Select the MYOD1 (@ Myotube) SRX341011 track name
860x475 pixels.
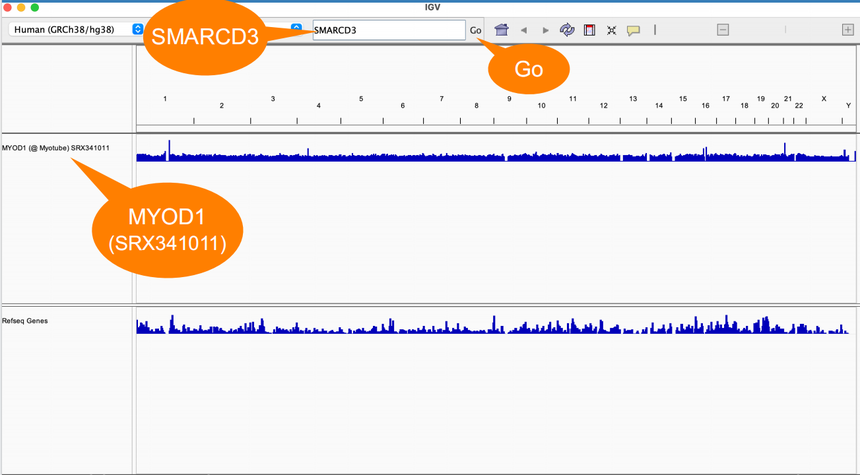(x=55, y=148)
